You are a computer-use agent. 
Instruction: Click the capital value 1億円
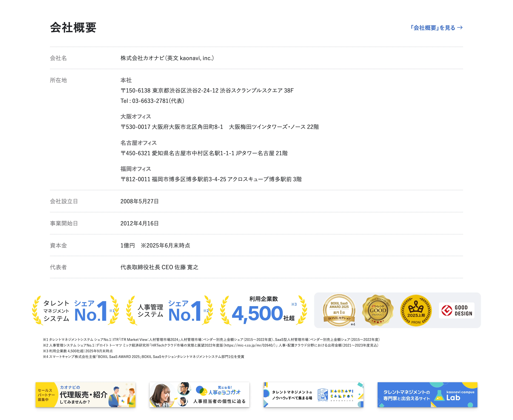(128, 245)
